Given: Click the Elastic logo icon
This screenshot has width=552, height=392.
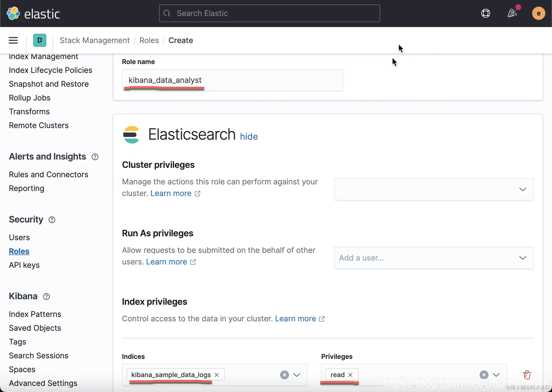Looking at the screenshot, I should pyautogui.click(x=13, y=13).
